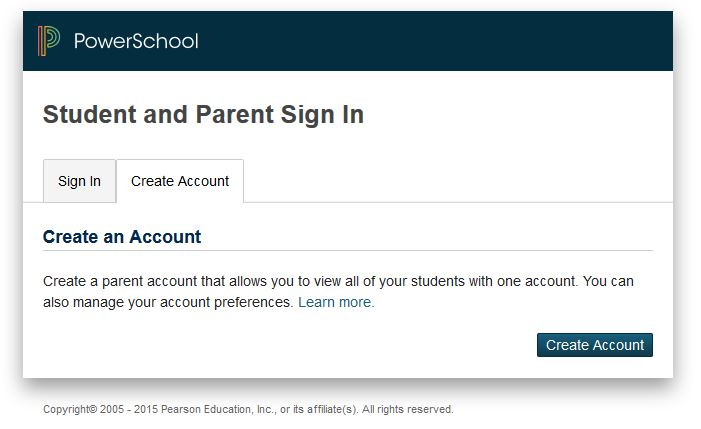Click the Create an Account section heading
Viewport: 701px width, 429px height.
122,237
